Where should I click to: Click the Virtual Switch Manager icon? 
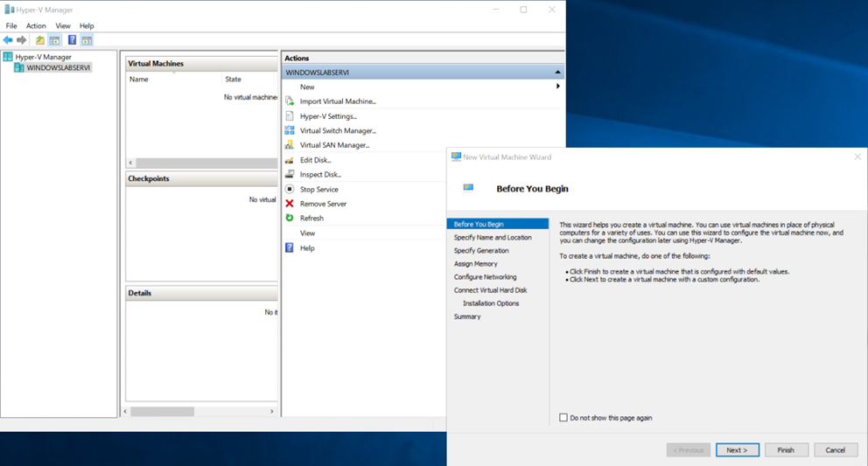coord(290,130)
